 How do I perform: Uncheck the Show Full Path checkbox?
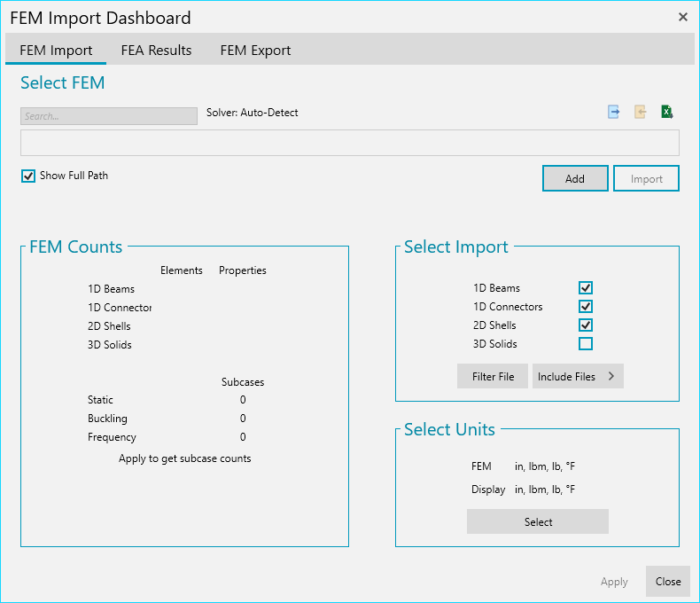click(x=28, y=176)
